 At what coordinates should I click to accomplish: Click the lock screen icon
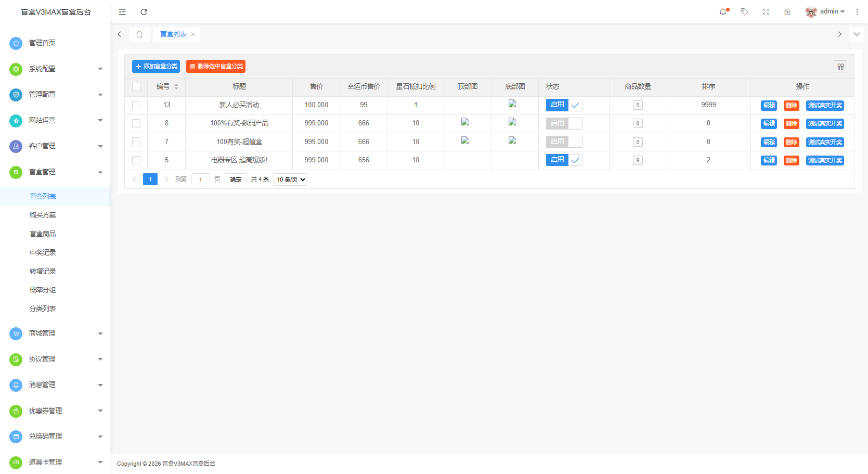[787, 11]
